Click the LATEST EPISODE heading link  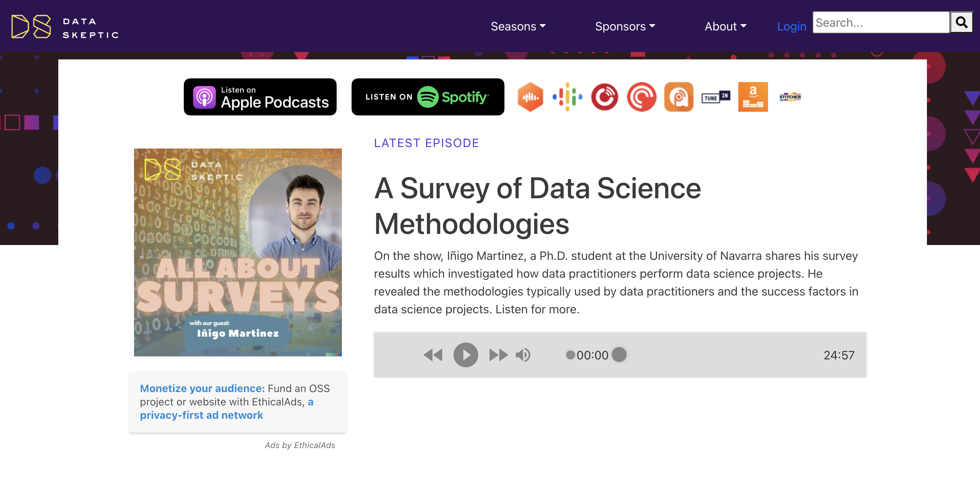(427, 143)
